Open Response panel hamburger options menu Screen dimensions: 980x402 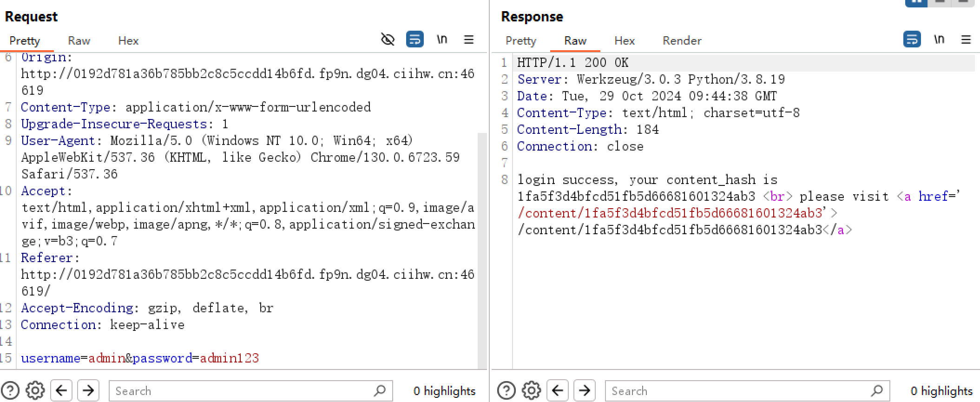pos(966,40)
